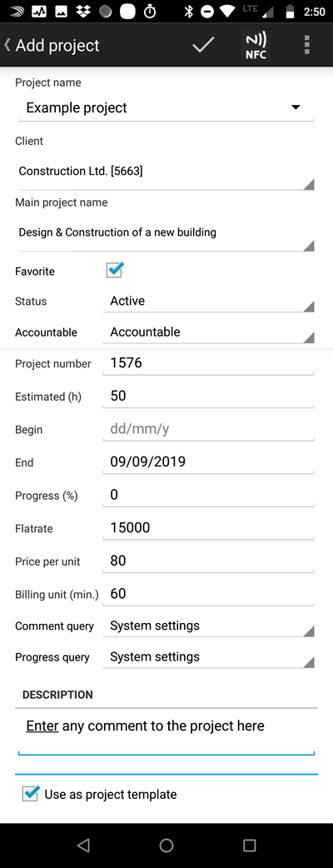Image resolution: width=333 pixels, height=868 pixels.
Task: Go back using the Add project arrow
Action: coord(52,45)
